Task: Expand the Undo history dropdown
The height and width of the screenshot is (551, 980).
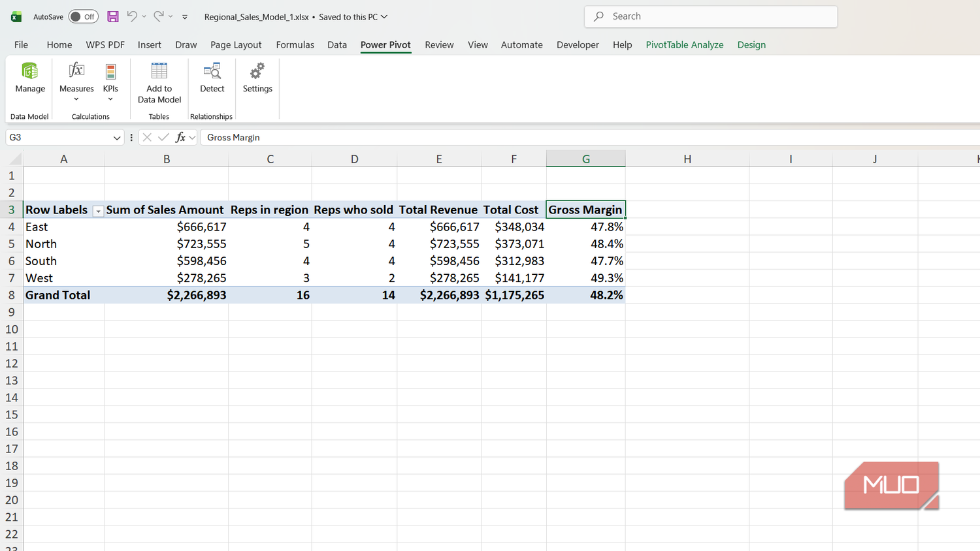Action: [144, 16]
